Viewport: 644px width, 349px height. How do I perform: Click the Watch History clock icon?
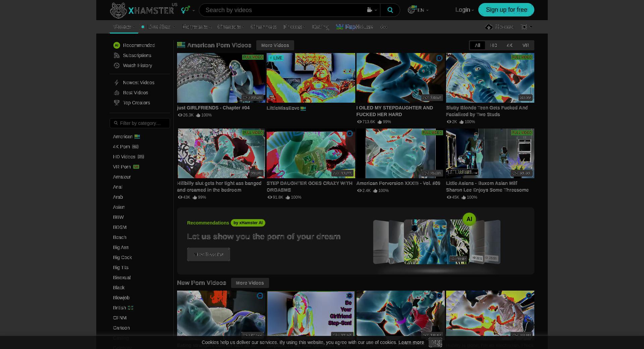coord(117,65)
